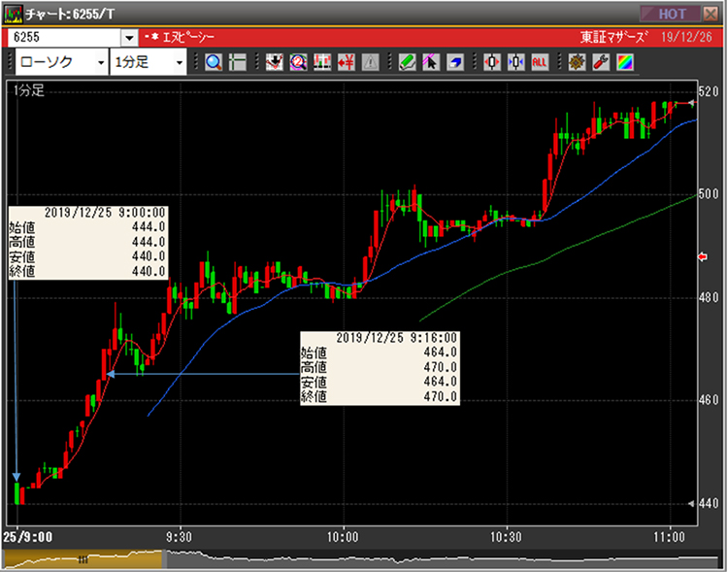Click the eraser tool icon
The image size is (728, 572).
click(x=455, y=62)
